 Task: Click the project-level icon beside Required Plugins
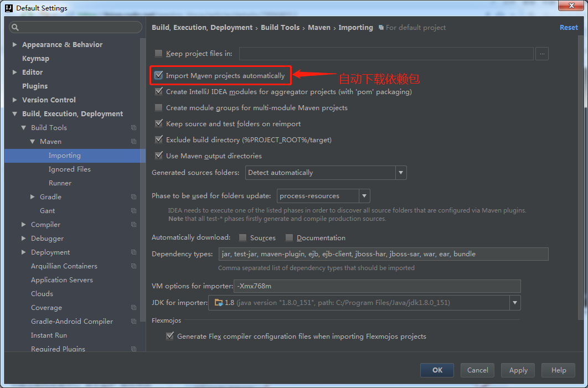coord(133,349)
